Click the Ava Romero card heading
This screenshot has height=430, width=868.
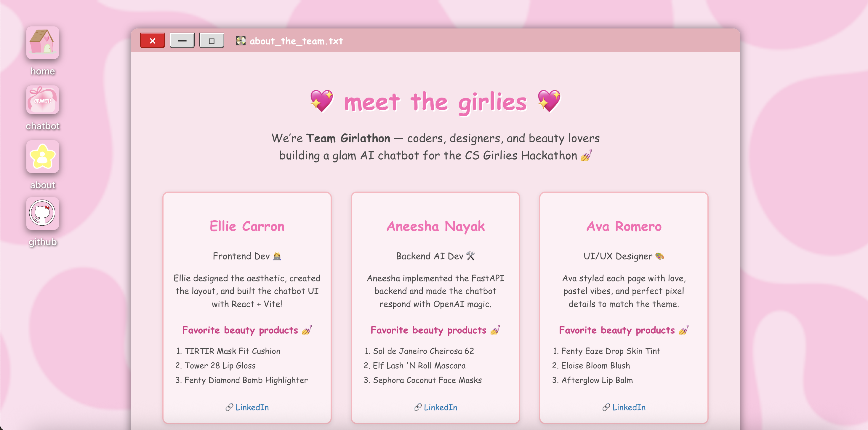point(624,226)
